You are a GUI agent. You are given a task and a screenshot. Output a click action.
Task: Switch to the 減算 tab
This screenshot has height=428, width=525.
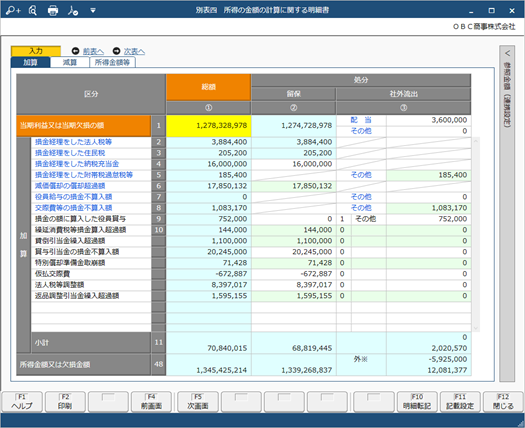coord(70,62)
